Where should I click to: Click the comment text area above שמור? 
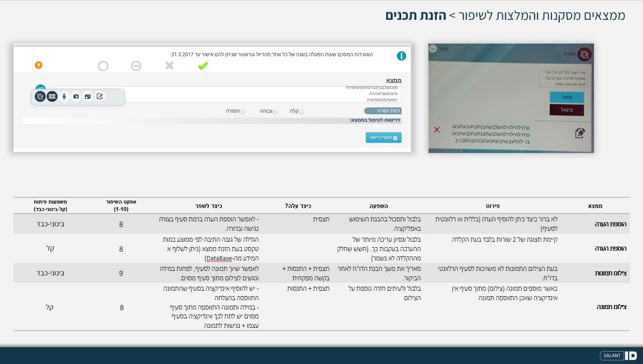tap(563, 78)
